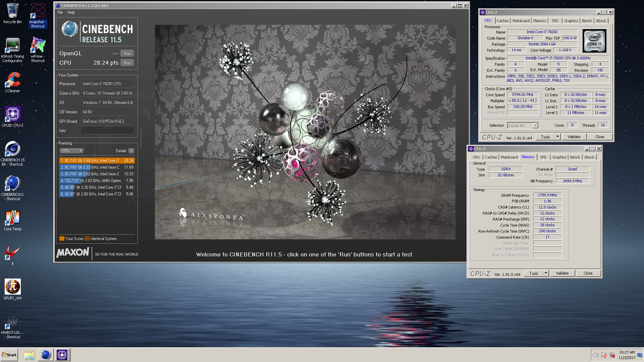Screen dimensions: 644x362
Task: Click the network tray icon
Action: [612, 355]
